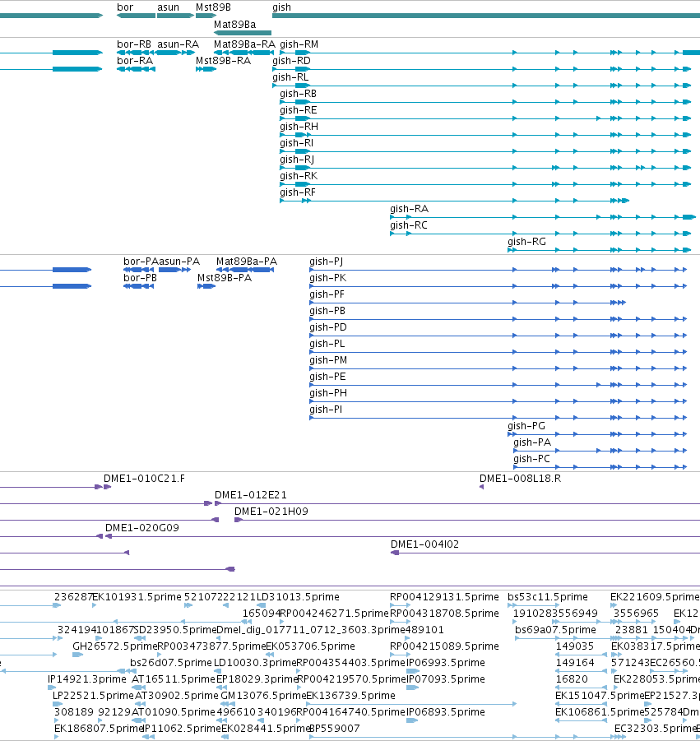The height and width of the screenshot is (741, 700).
Task: Select protein gish-PD
Action: 328,327
